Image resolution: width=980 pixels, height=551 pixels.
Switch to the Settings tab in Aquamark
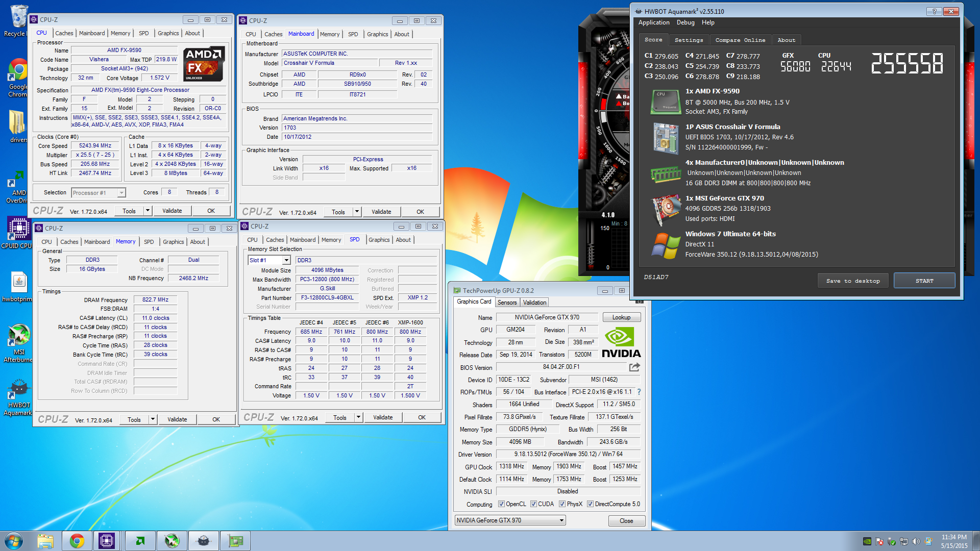(x=689, y=40)
